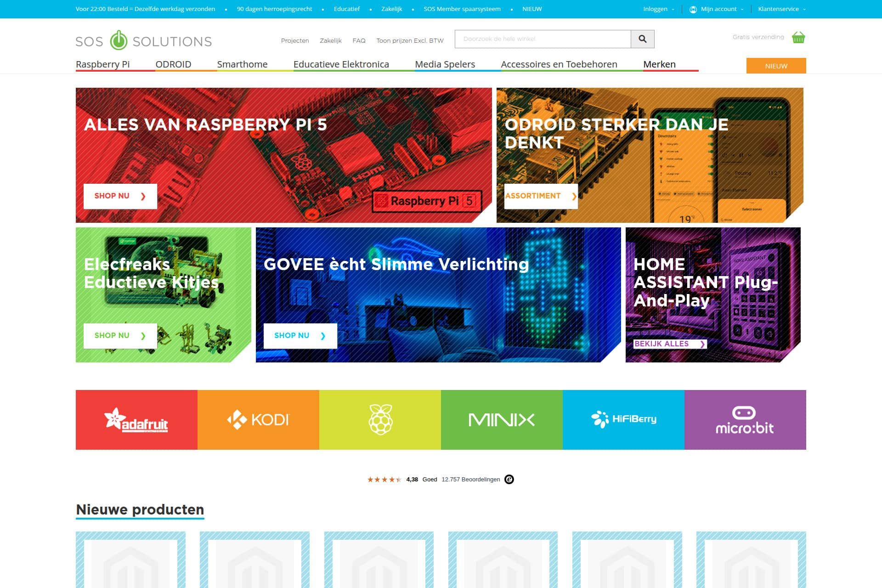Open the Media Spelers menu

tap(445, 64)
